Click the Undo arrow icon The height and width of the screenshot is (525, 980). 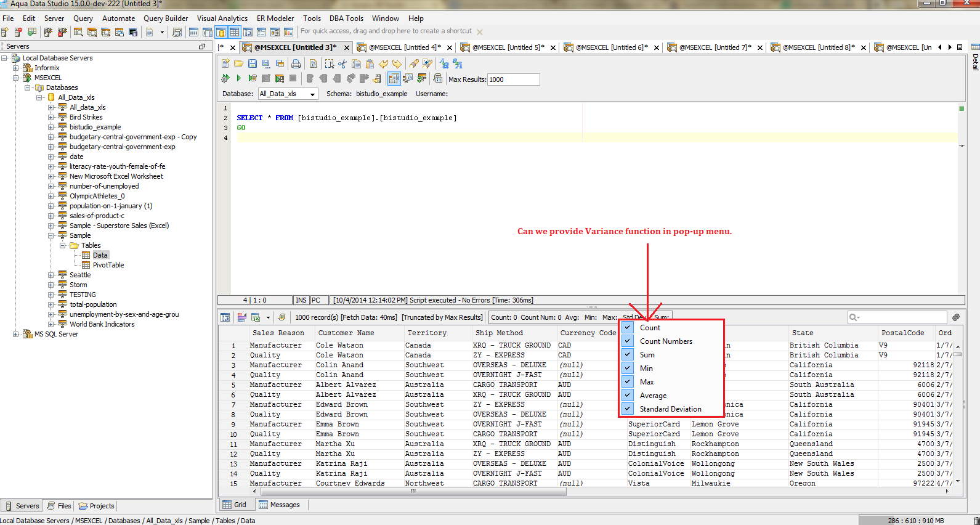pyautogui.click(x=384, y=63)
